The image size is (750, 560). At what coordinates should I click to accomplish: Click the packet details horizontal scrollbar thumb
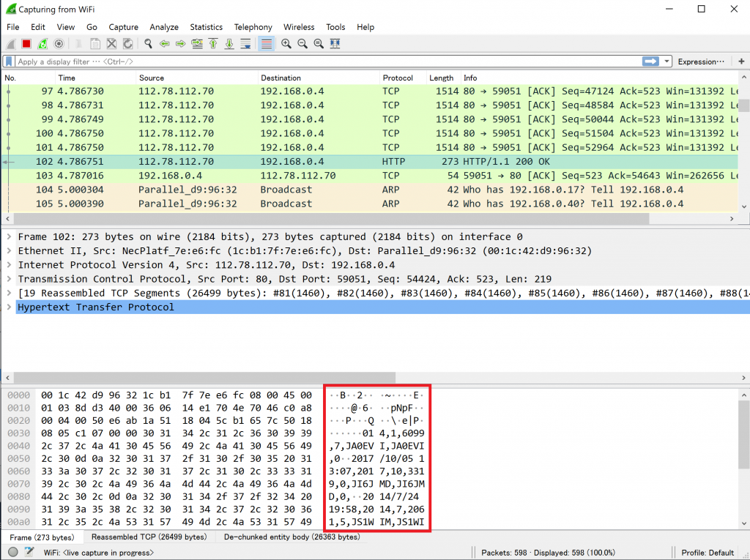(x=205, y=378)
